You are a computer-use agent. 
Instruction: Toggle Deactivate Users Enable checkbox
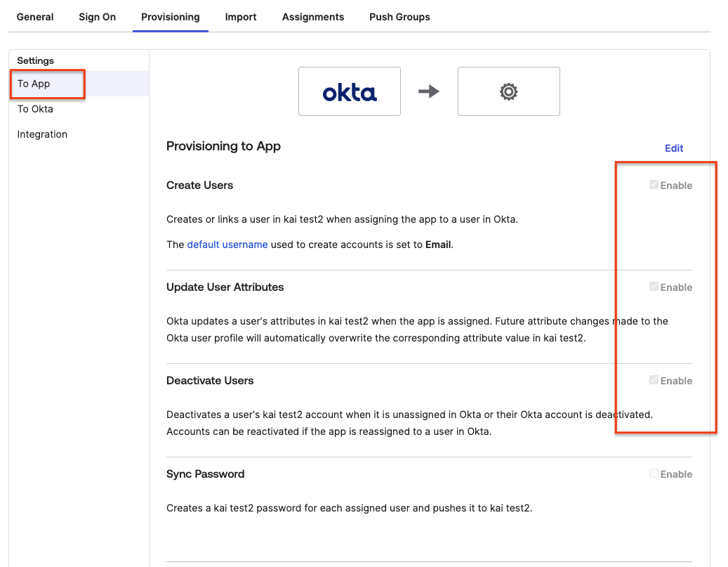[654, 380]
